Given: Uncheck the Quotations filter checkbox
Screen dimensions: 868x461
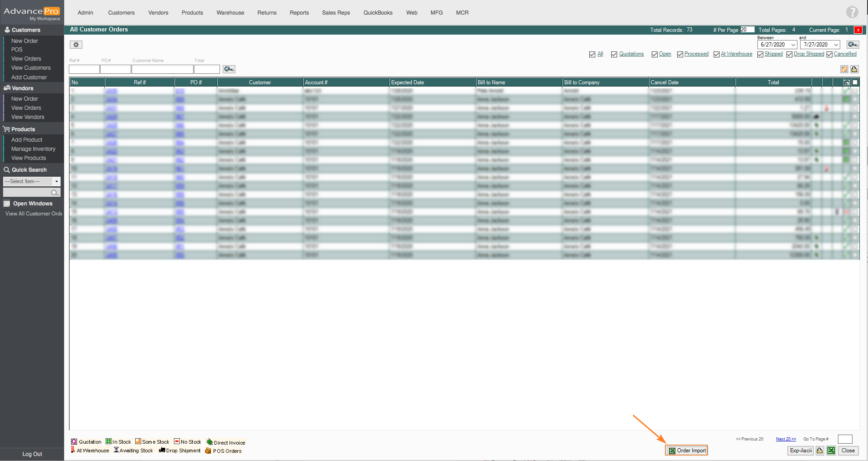Looking at the screenshot, I should [x=614, y=54].
